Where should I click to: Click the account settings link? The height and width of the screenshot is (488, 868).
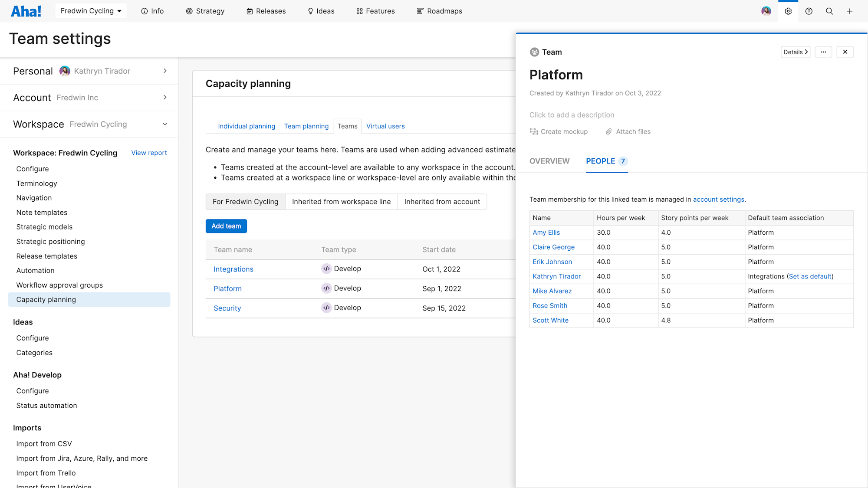point(718,199)
